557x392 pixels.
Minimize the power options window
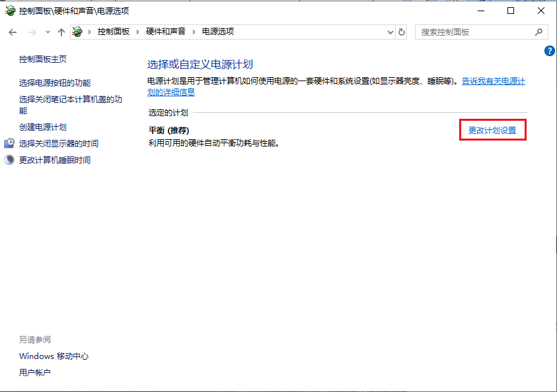[x=481, y=11]
